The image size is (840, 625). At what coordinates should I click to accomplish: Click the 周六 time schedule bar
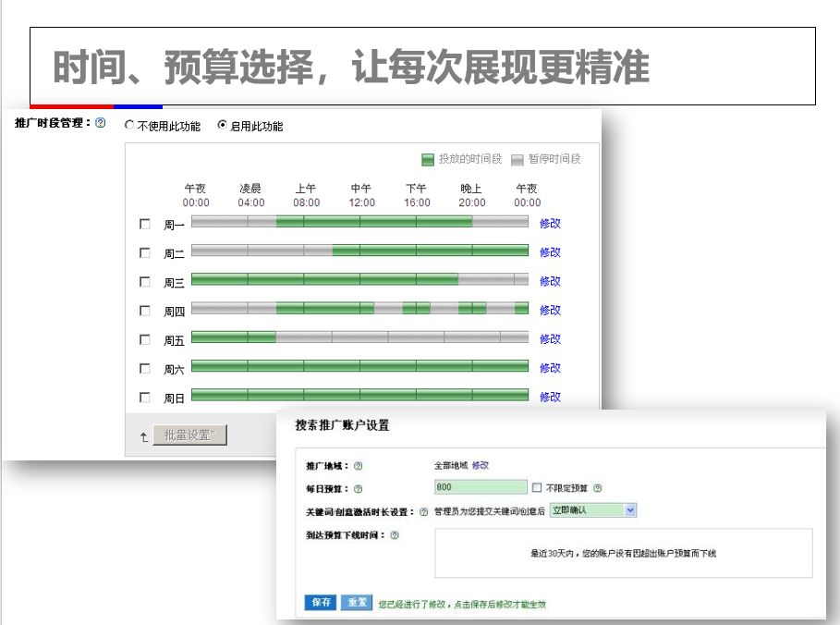tap(360, 366)
